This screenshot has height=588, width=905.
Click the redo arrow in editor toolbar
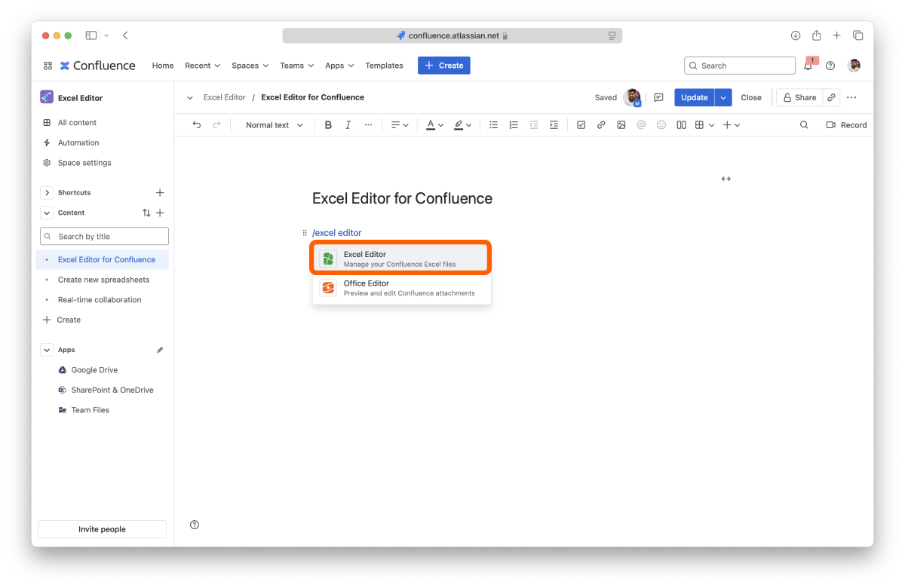click(x=217, y=125)
